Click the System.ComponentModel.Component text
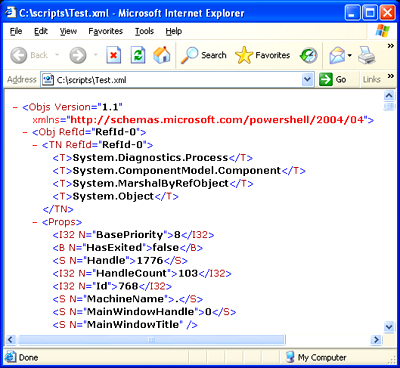Screen dimensions: 400x368 (x=177, y=171)
